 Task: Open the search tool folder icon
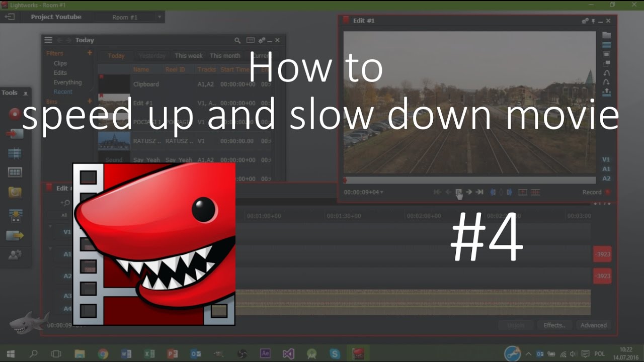pyautogui.click(x=15, y=192)
